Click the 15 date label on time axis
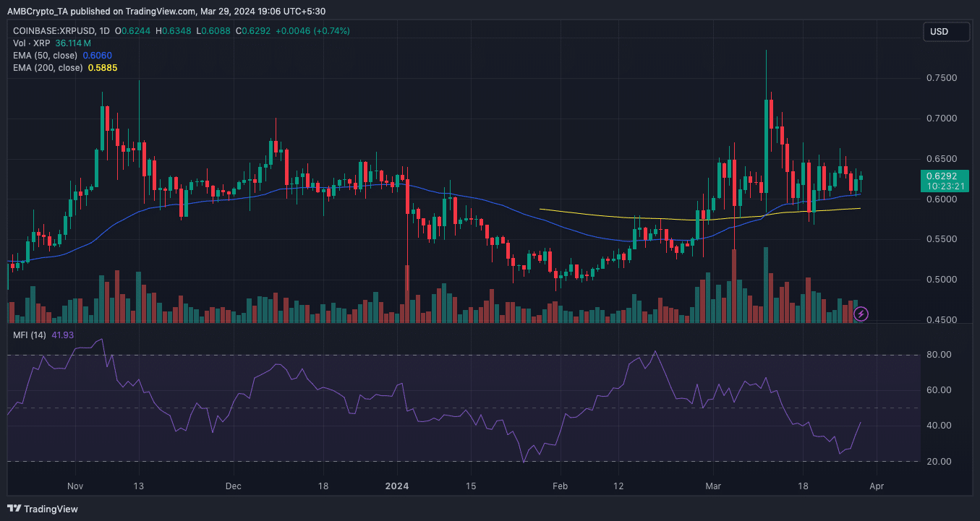Screen dimensions: 980x521 (470, 486)
